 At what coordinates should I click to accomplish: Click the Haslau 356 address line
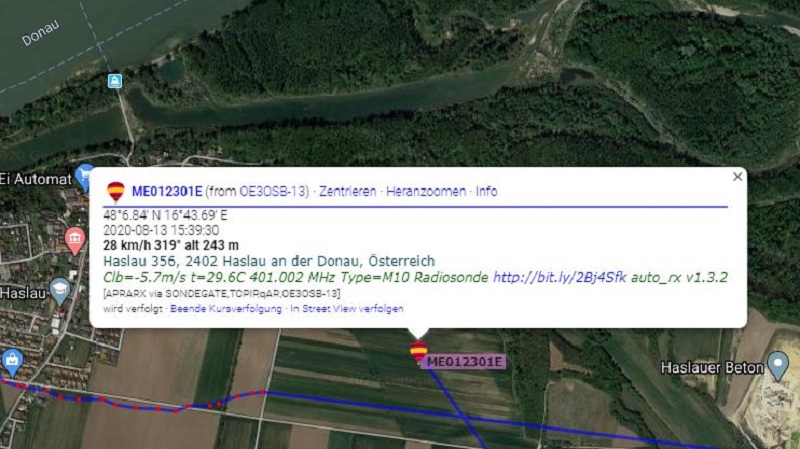point(269,261)
